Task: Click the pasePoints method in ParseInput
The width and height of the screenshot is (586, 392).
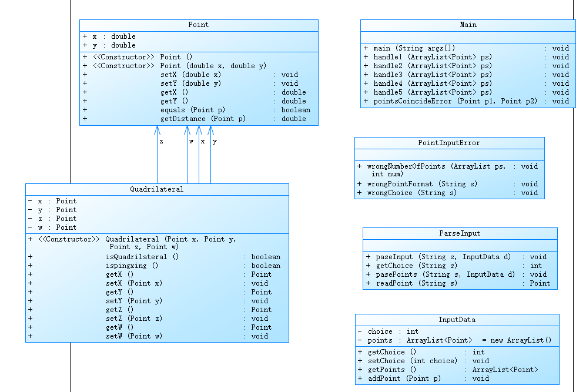Action: [x=456, y=274]
